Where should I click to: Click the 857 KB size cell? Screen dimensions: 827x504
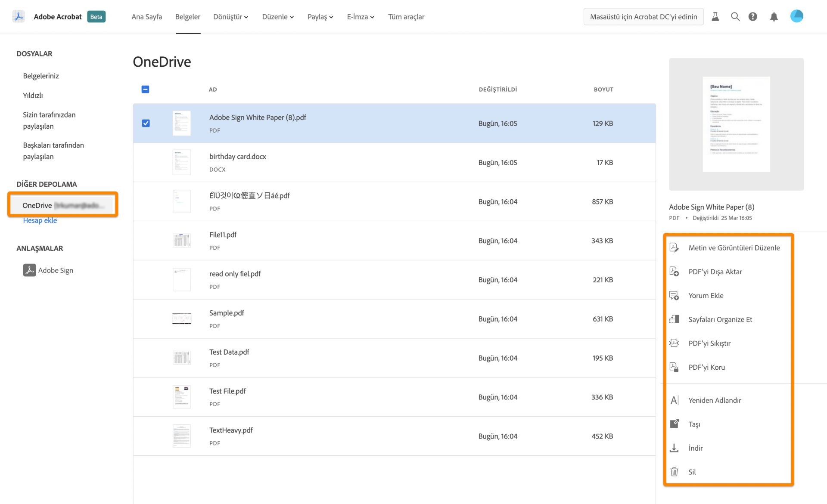click(602, 201)
